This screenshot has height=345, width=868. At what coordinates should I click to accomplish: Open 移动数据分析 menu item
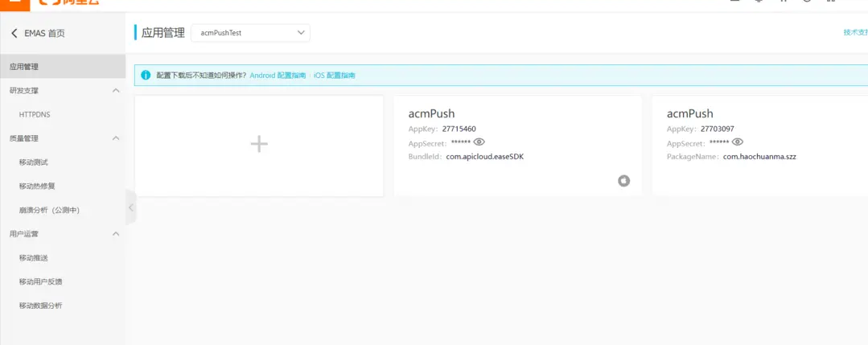(40, 306)
